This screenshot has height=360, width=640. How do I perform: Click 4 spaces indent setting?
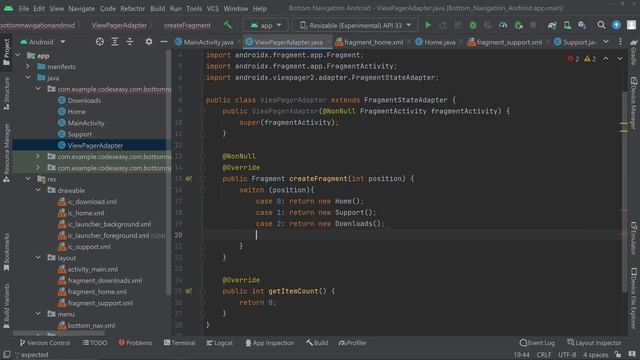point(596,355)
